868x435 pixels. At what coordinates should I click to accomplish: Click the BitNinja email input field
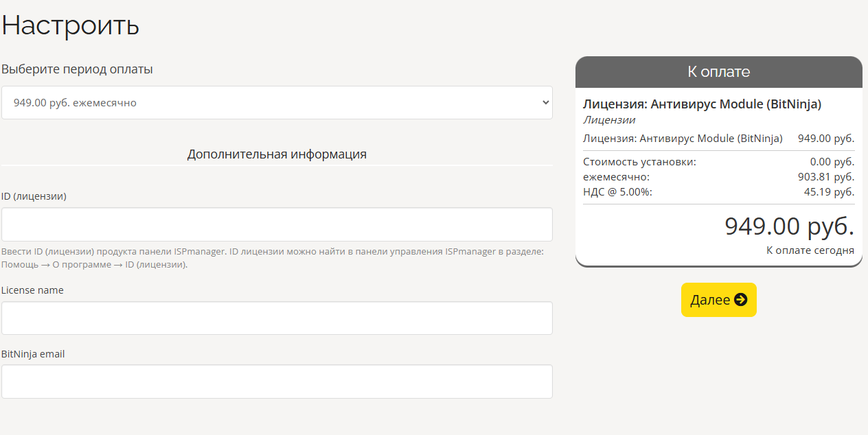pyautogui.click(x=277, y=381)
